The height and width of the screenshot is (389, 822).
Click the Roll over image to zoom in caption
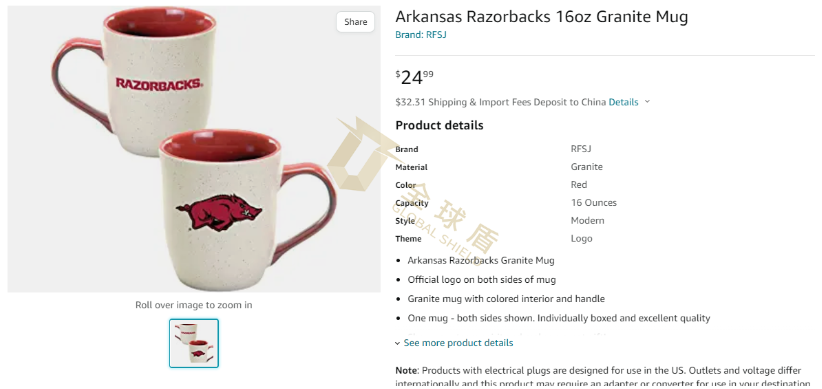point(194,305)
